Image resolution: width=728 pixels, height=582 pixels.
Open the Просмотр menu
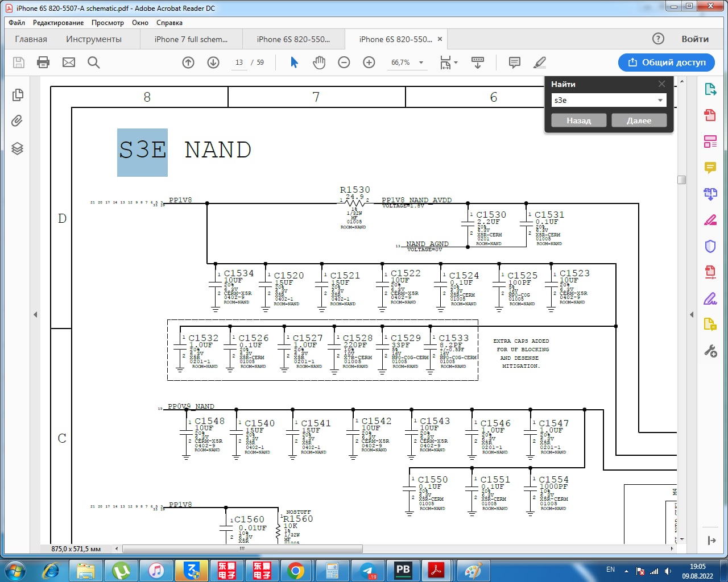107,23
